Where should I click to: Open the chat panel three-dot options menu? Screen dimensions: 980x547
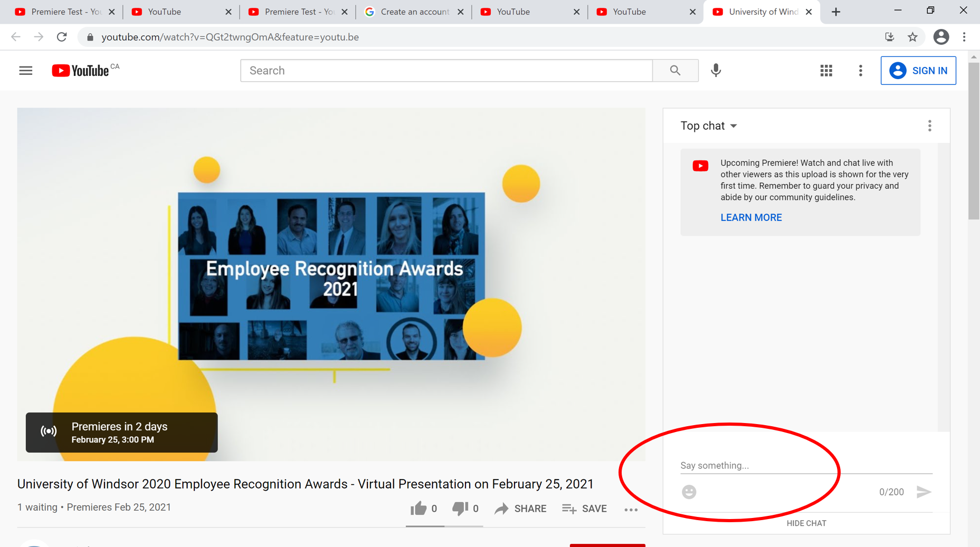click(929, 126)
